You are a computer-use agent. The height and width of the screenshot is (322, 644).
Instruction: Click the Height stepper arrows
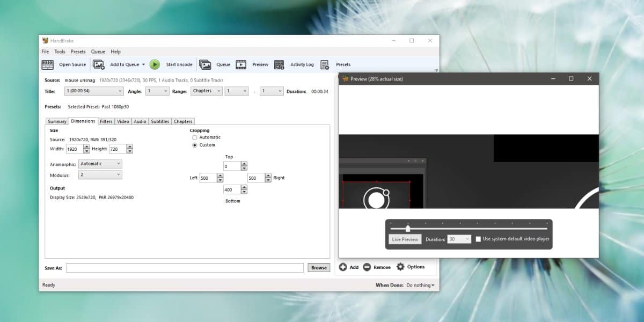(x=129, y=149)
